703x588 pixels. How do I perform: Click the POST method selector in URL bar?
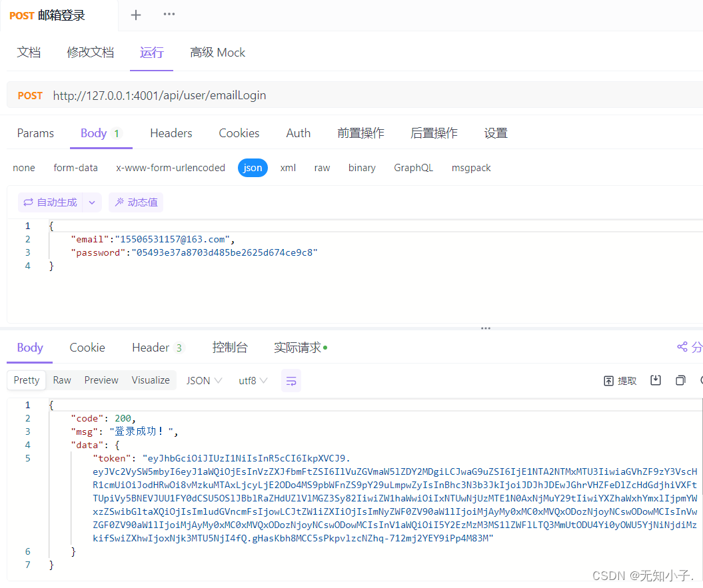[30, 96]
